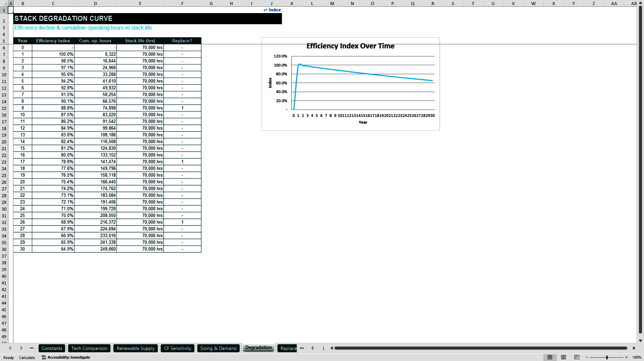Select column AA header
Viewport: 644px width, 361px height.
614,3
